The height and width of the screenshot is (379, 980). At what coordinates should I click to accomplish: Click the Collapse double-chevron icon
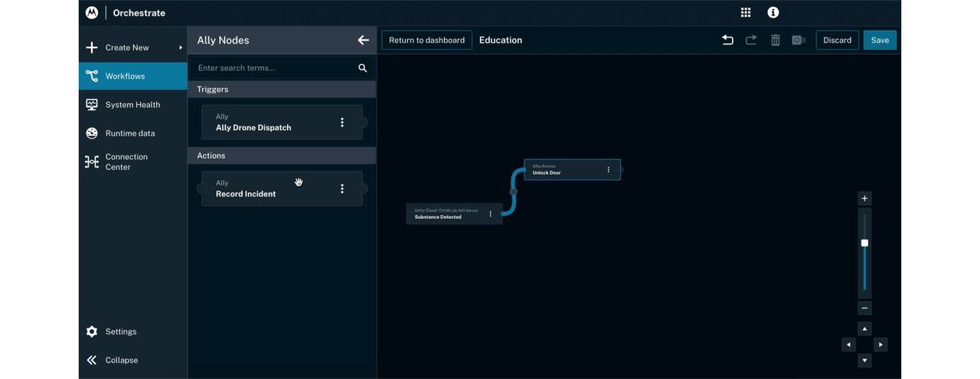click(92, 360)
